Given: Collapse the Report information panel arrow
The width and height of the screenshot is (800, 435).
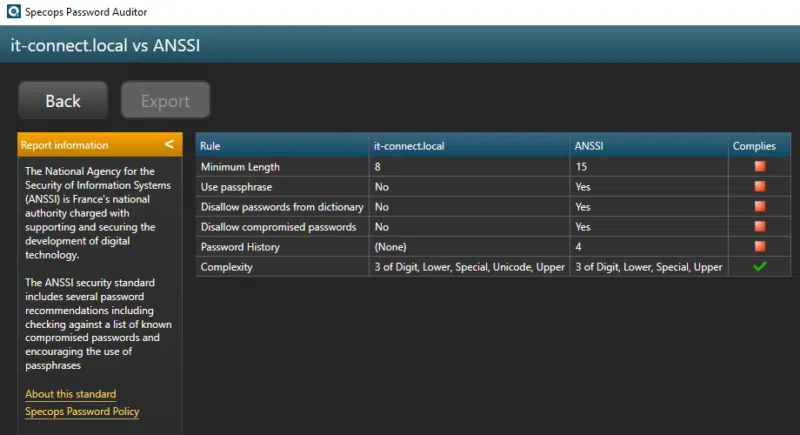Looking at the screenshot, I should click(169, 145).
